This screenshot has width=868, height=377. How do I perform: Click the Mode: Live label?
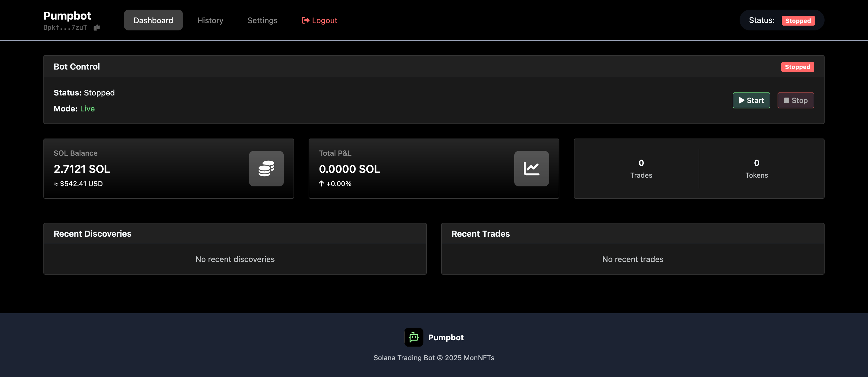tap(74, 109)
